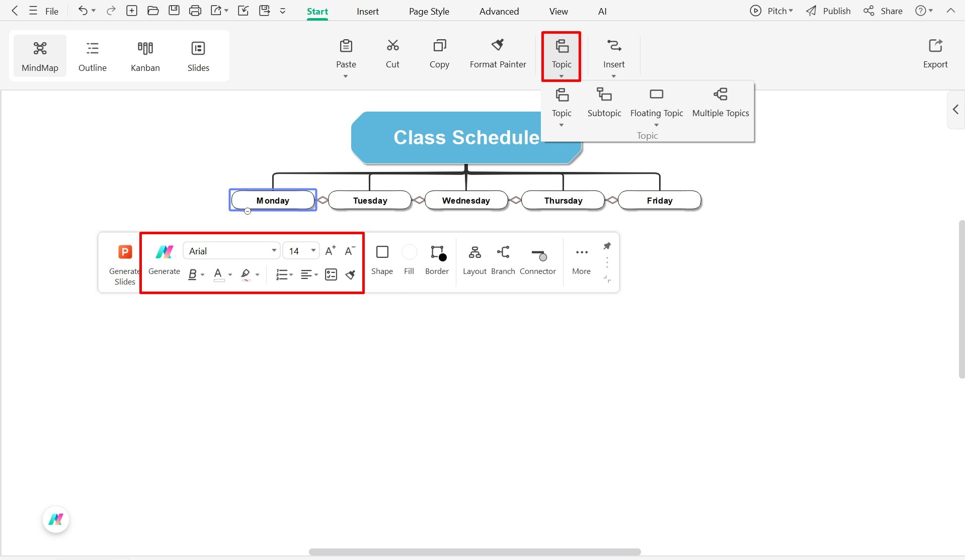Create a new document with plus icon
This screenshot has width=965, height=560.
[132, 11]
